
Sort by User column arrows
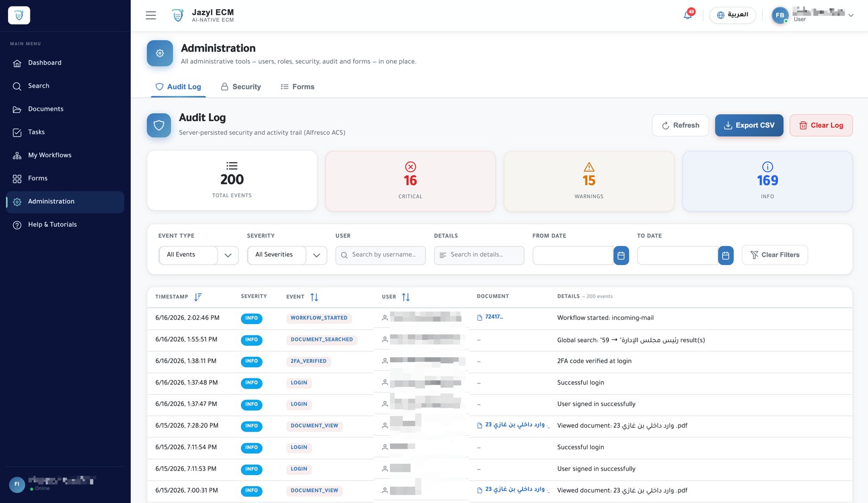pyautogui.click(x=406, y=297)
